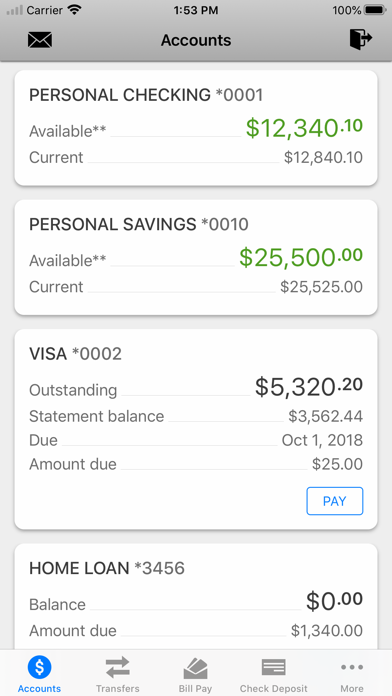Open the Bill Pay icon
392x696 pixels.
click(x=195, y=668)
